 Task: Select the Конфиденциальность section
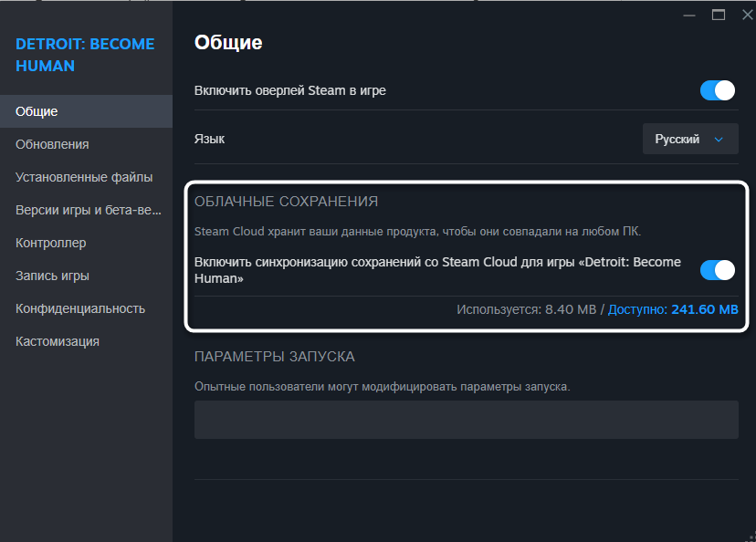click(87, 308)
